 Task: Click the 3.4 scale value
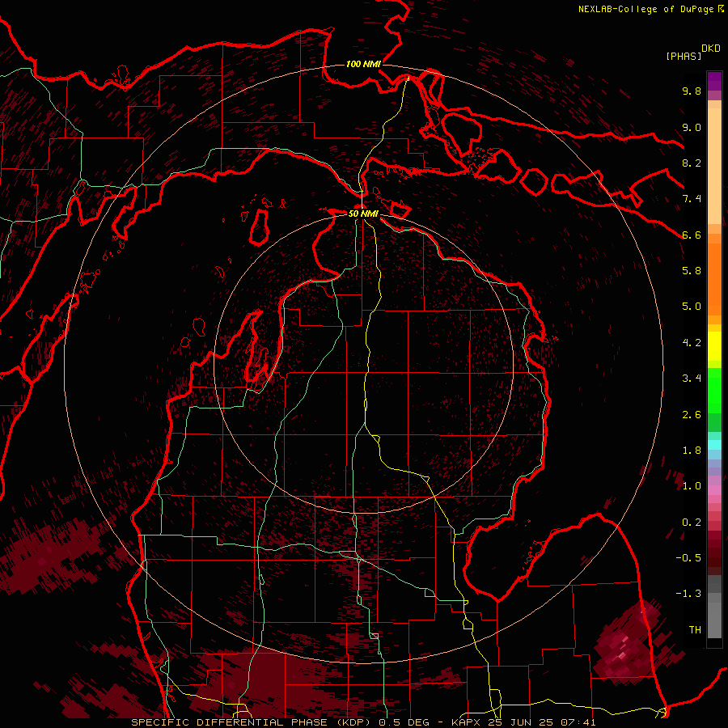(692, 379)
